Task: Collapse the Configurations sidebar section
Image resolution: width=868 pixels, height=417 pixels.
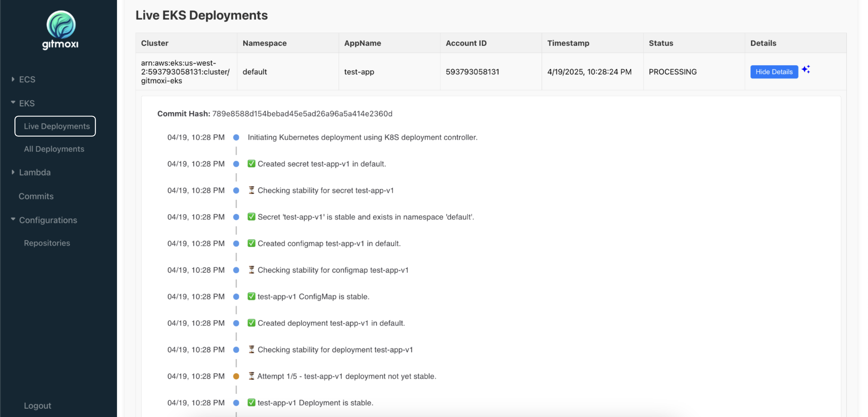Action: [x=13, y=219]
